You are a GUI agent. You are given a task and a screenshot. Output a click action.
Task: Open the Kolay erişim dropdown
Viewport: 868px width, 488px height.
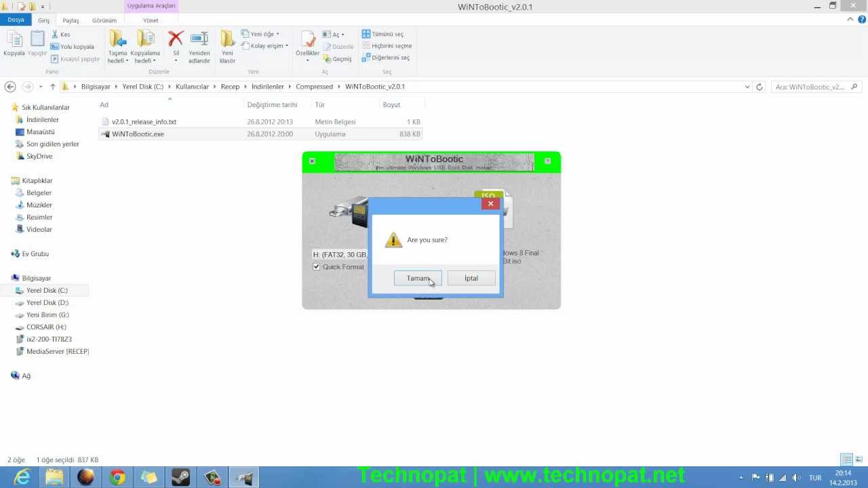[264, 46]
